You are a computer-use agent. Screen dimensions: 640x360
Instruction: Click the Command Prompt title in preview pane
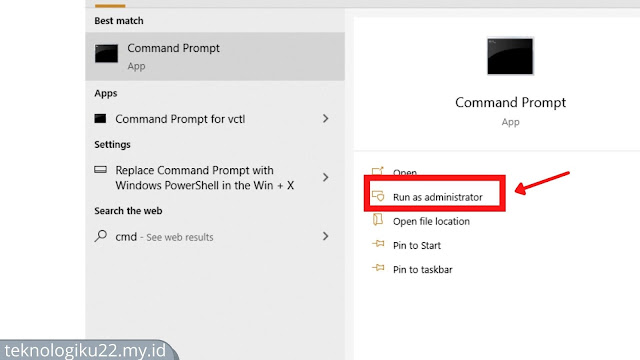[x=510, y=102]
